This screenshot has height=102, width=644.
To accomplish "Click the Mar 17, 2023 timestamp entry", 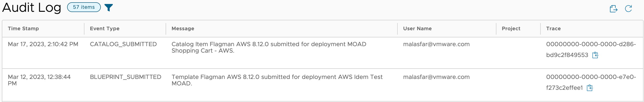I will tap(43, 44).
